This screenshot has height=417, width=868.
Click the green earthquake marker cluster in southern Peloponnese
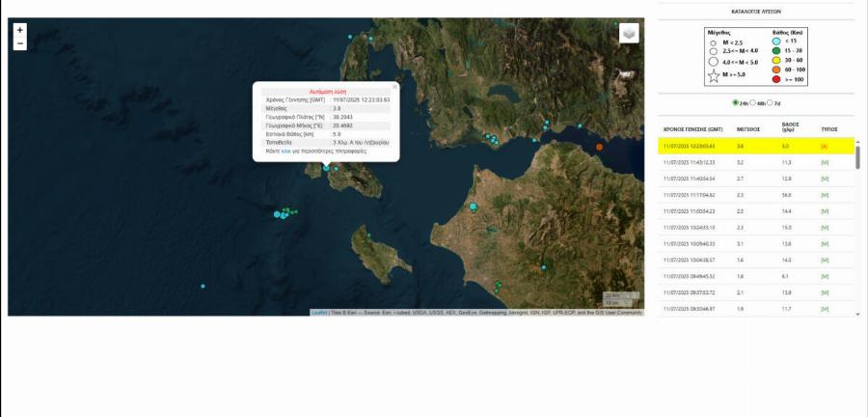[498, 286]
